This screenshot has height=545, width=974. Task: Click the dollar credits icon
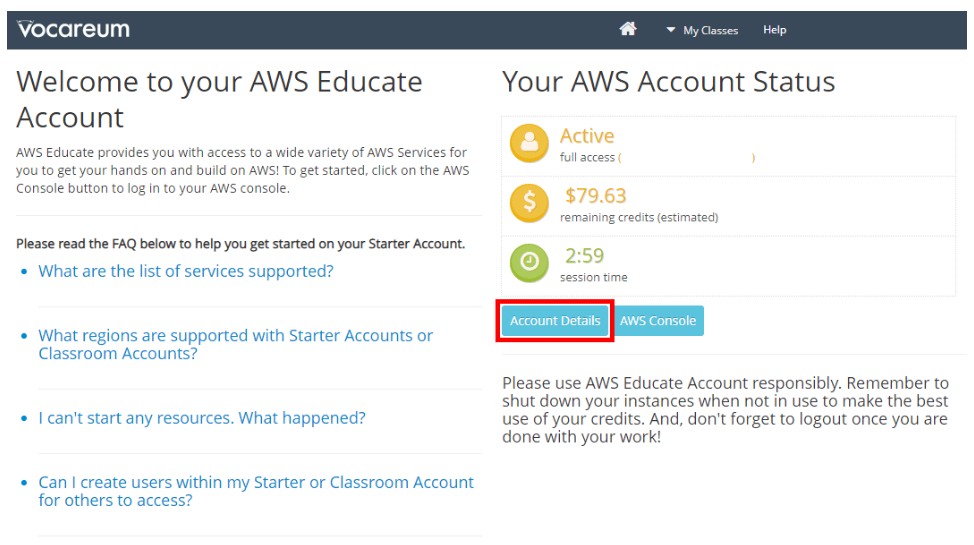point(529,203)
